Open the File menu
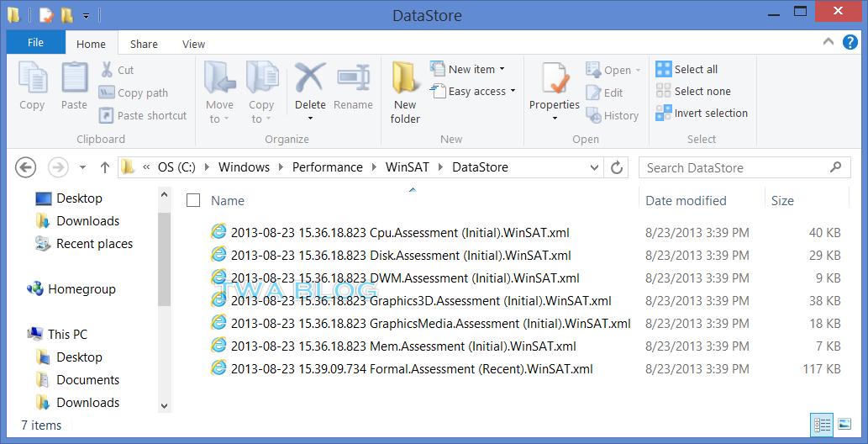 point(35,43)
